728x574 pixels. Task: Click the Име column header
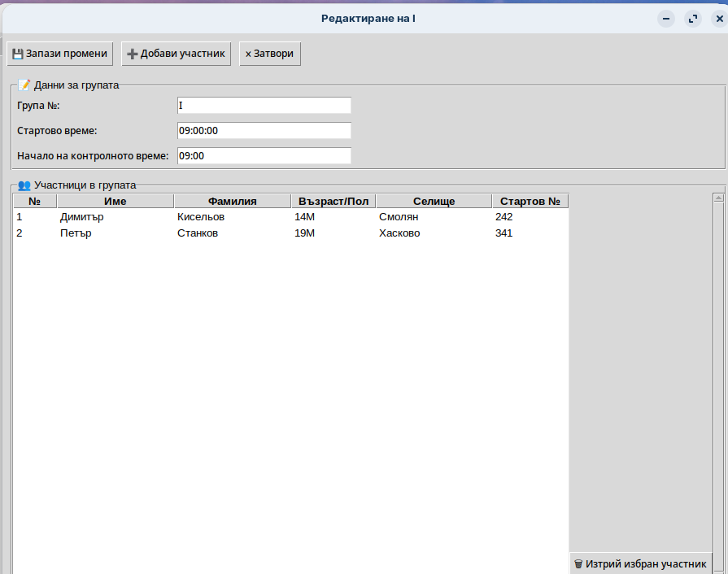coord(115,202)
